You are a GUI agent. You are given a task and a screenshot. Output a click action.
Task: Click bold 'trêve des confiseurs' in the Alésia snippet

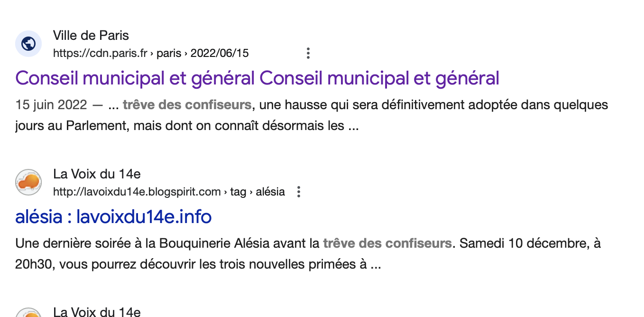(x=387, y=244)
